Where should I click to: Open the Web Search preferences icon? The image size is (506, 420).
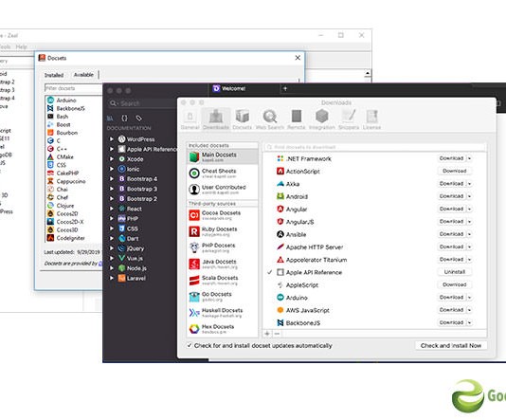point(270,119)
